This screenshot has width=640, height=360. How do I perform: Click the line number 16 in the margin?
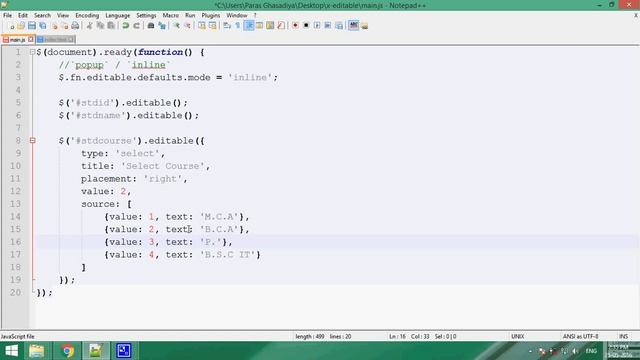pos(16,242)
